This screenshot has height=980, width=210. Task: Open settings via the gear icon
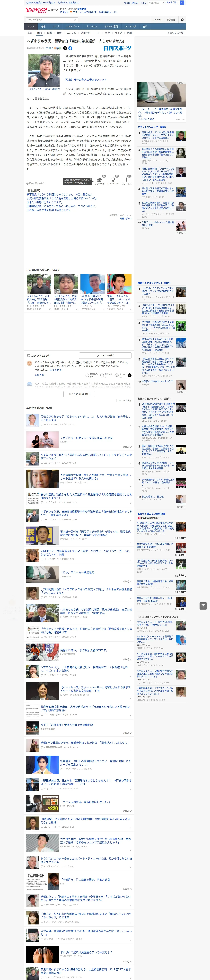(x=182, y=20)
